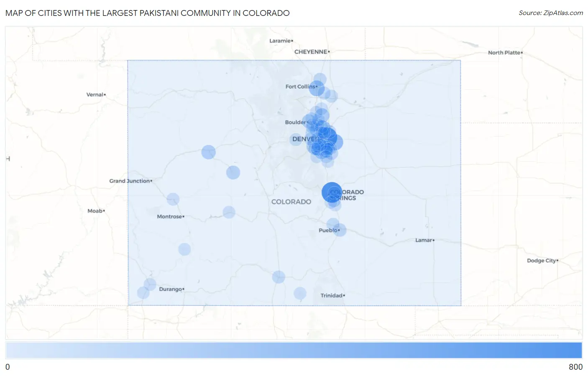Click the bubble just east of Pueblo

[x=340, y=230]
